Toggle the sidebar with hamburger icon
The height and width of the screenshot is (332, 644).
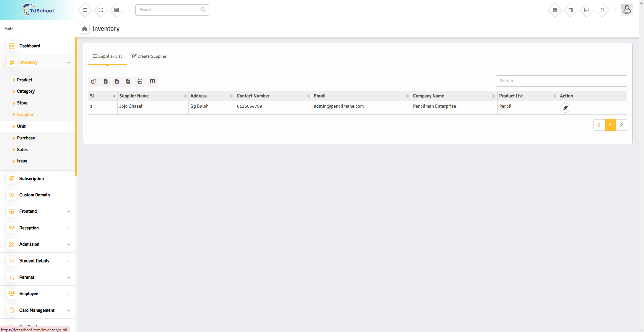pos(85,10)
